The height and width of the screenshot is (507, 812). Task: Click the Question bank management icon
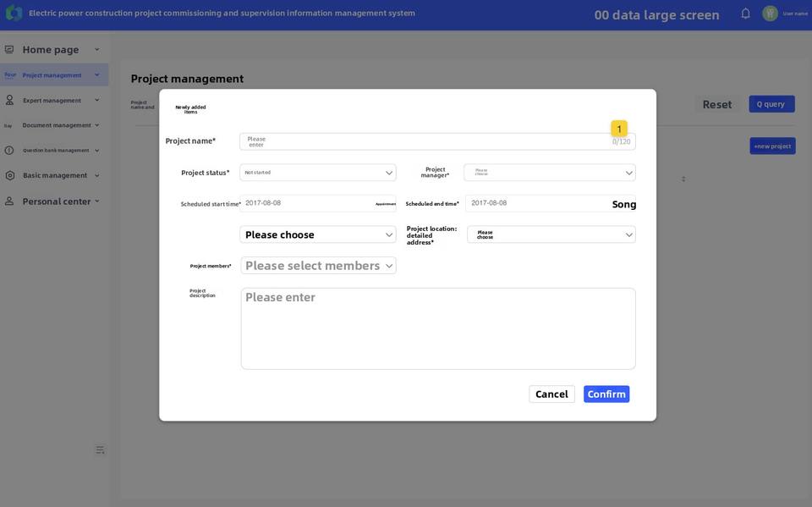[9, 151]
